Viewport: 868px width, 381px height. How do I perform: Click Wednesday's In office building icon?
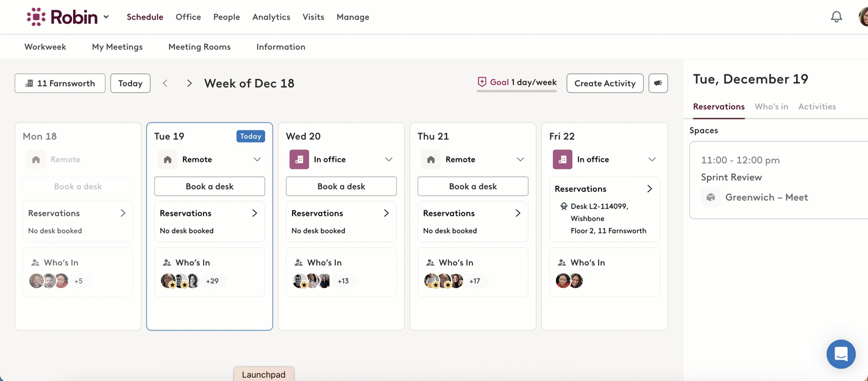click(299, 160)
